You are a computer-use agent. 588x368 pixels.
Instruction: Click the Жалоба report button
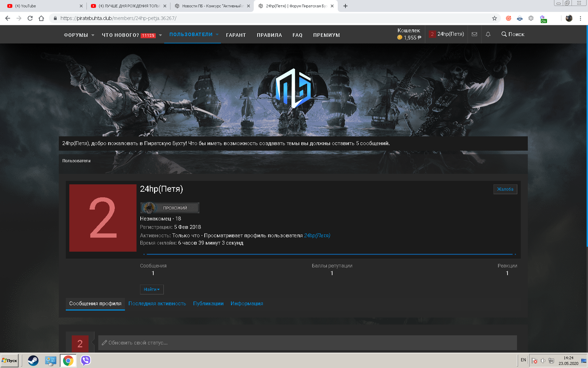pos(505,189)
